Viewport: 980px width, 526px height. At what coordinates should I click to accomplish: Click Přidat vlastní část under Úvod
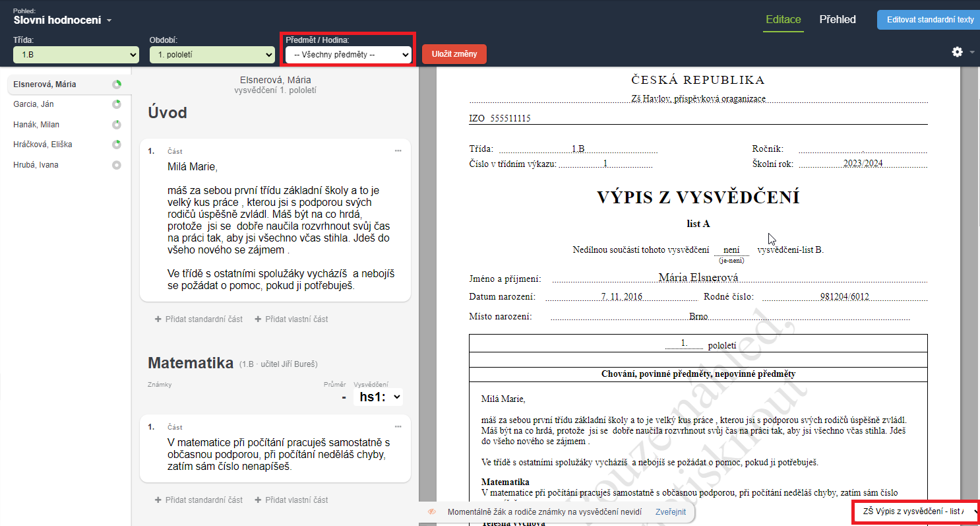tap(291, 319)
